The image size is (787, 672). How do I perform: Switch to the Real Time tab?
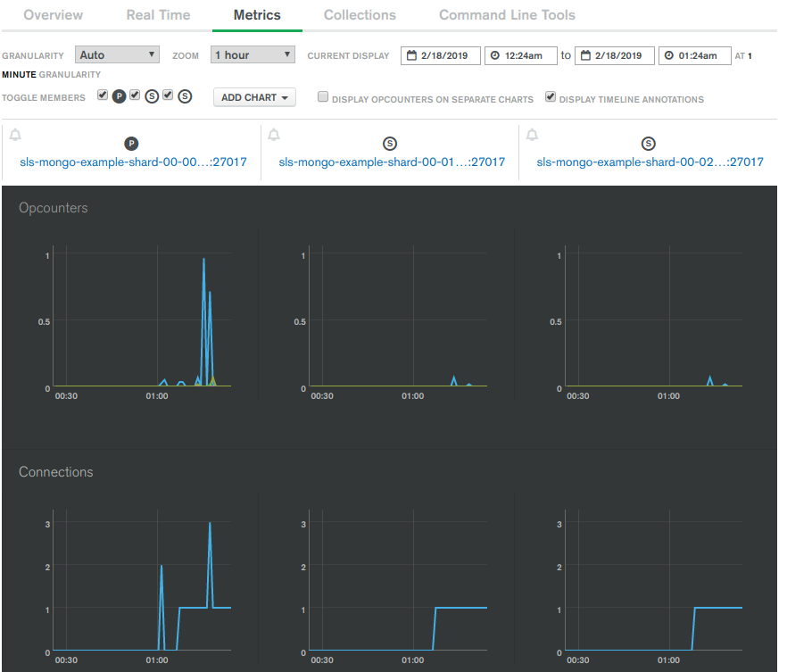point(158,15)
